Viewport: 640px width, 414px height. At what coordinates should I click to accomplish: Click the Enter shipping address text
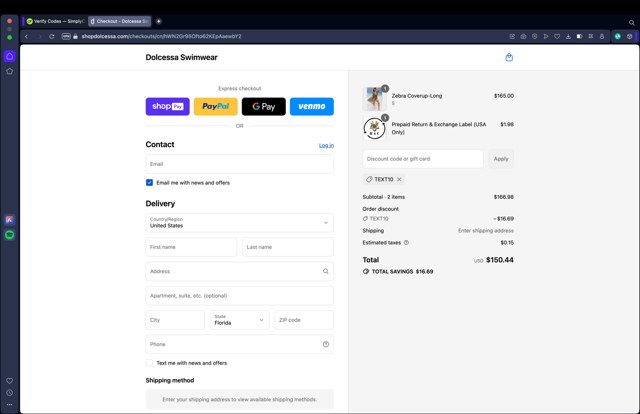[486, 231]
